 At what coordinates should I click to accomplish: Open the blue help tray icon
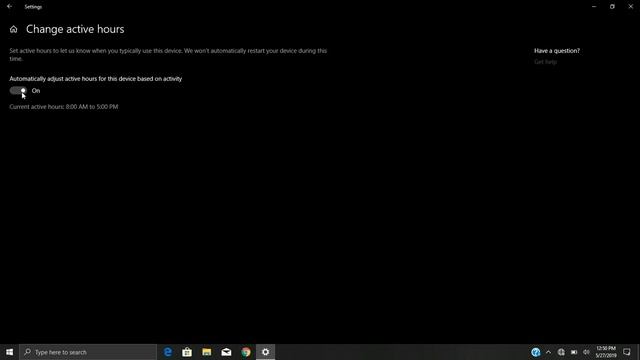click(536, 352)
